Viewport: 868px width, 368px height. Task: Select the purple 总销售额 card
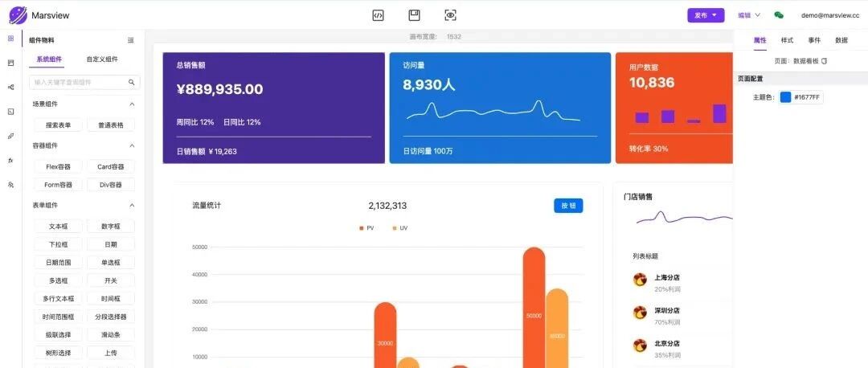pyautogui.click(x=273, y=108)
